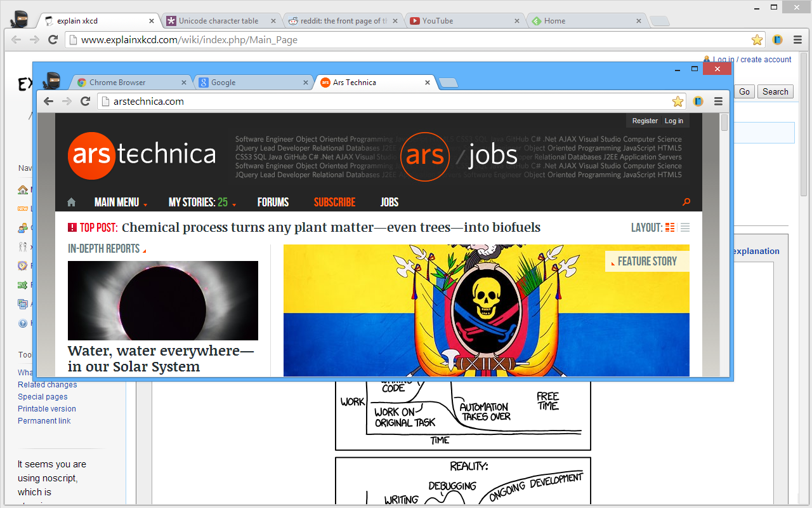Open the Chrome menu in the explain xkcd window
Image resolution: width=812 pixels, height=508 pixels.
click(797, 40)
